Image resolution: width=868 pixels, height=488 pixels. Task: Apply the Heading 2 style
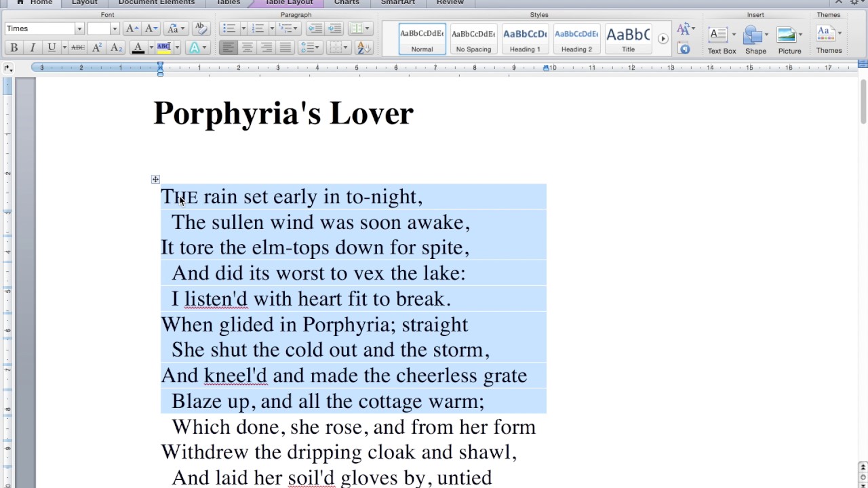click(x=576, y=39)
